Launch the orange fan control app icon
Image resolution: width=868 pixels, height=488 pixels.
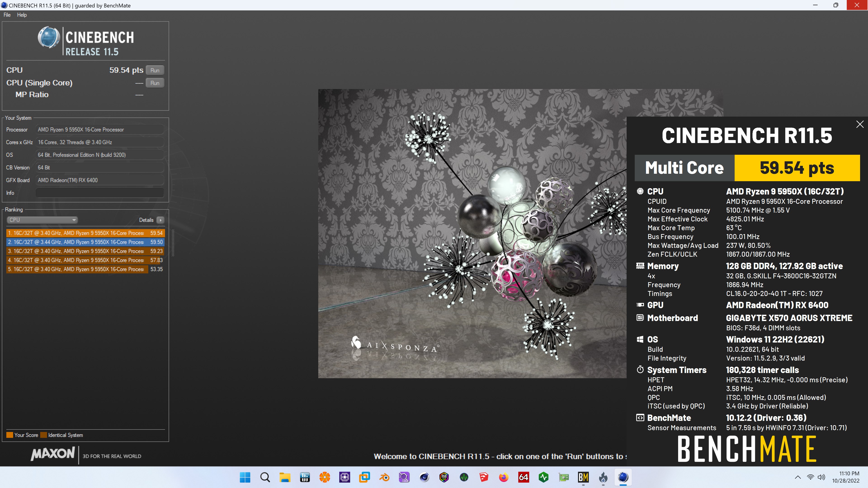(x=325, y=477)
